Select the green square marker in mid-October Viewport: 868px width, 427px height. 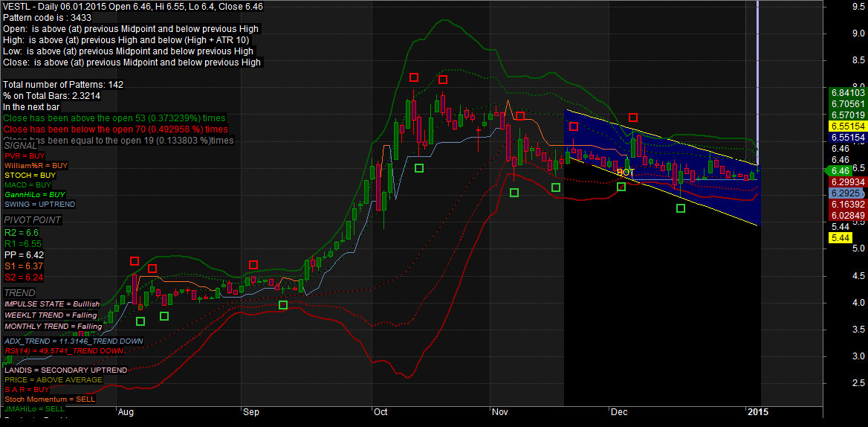(x=419, y=168)
